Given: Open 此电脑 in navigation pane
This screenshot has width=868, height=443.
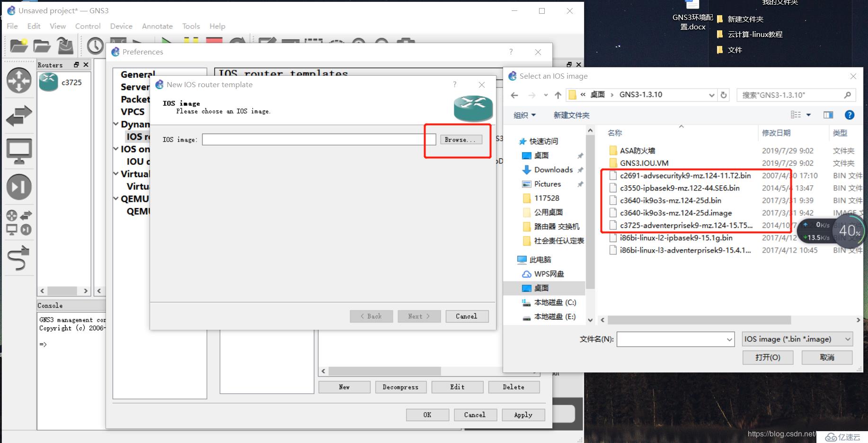Looking at the screenshot, I should [534, 260].
